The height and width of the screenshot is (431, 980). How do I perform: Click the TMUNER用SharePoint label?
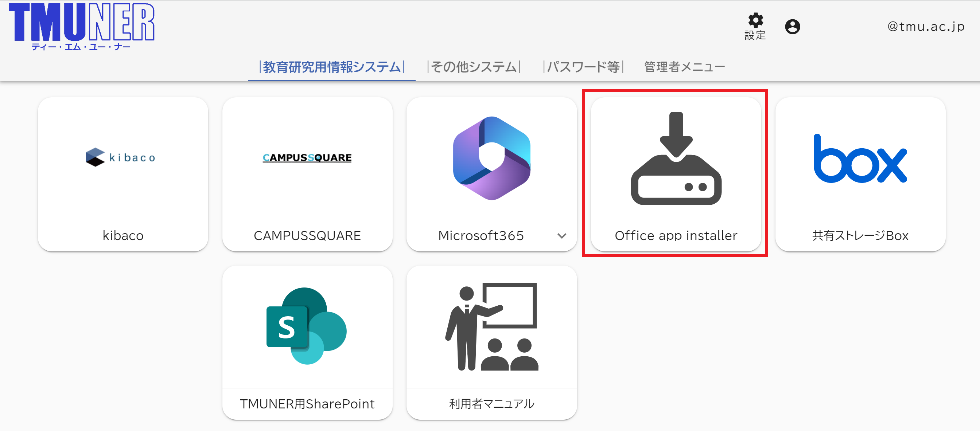[x=307, y=404]
